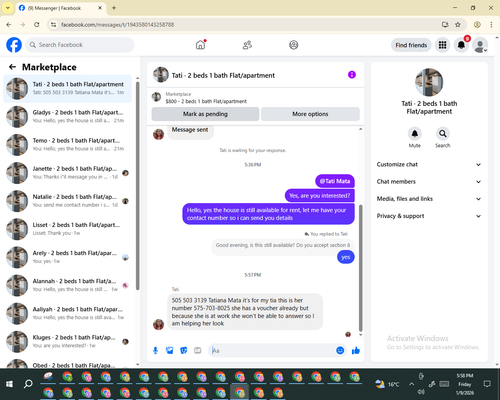Click Tati's message with phone number 505 503 3139

(245, 312)
